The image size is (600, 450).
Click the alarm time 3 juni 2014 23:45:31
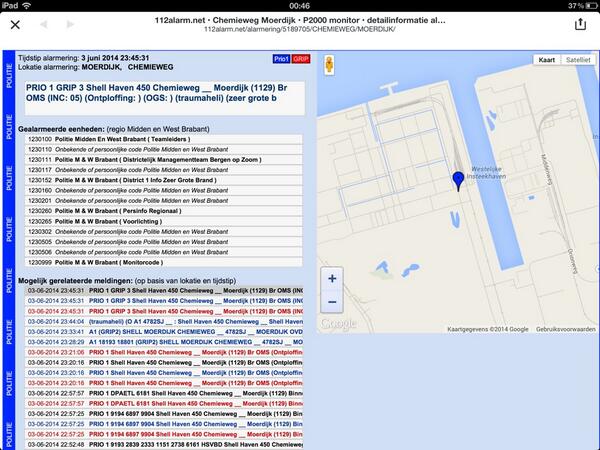tap(115, 58)
